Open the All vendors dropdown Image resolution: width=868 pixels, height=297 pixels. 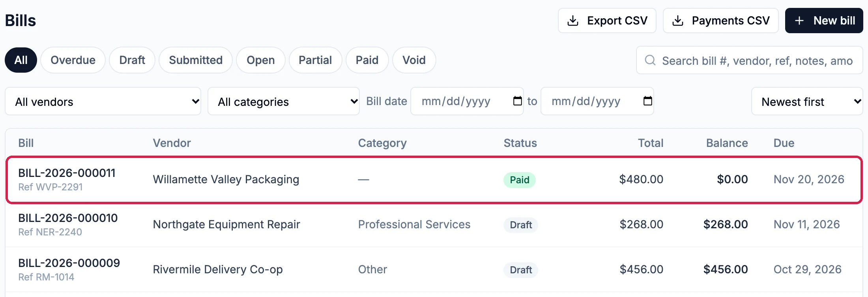pos(103,102)
